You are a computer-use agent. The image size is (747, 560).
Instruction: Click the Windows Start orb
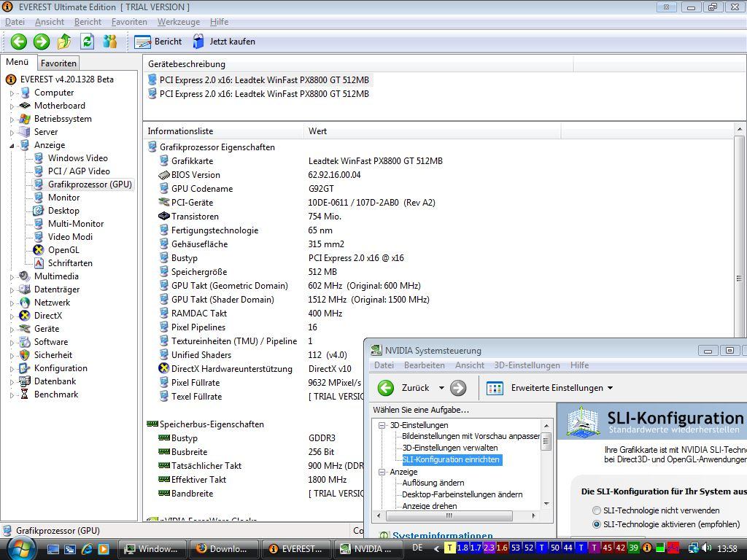coord(20,548)
